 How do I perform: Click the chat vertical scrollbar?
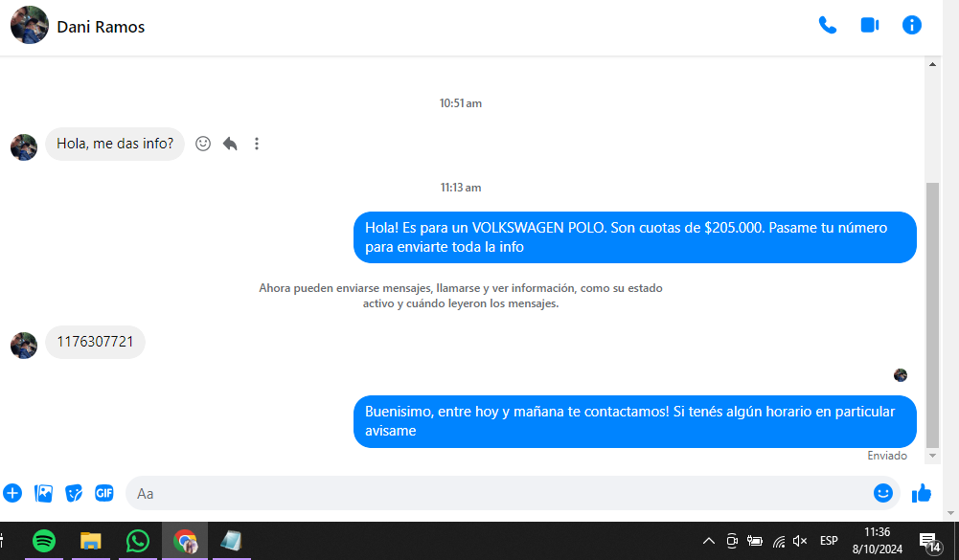933,316
